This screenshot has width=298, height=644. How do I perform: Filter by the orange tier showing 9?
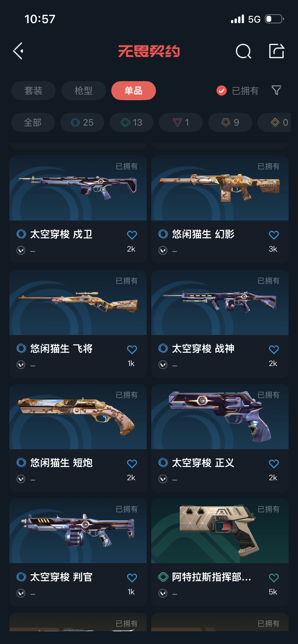230,122
